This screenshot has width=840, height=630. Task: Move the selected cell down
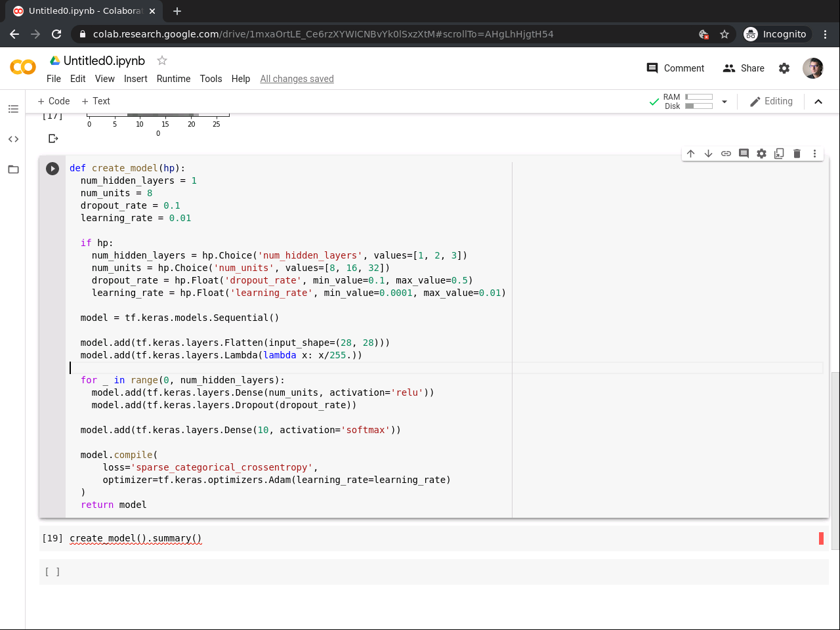pos(709,154)
